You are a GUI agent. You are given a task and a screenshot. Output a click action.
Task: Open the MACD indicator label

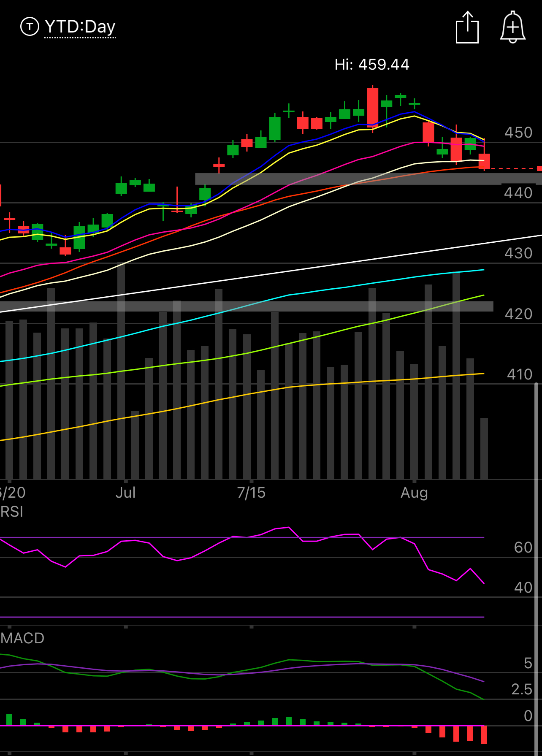point(22,638)
